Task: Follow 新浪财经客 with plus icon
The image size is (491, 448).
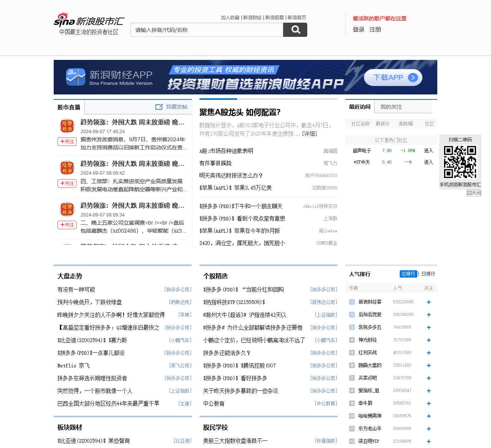Action: 429,302
